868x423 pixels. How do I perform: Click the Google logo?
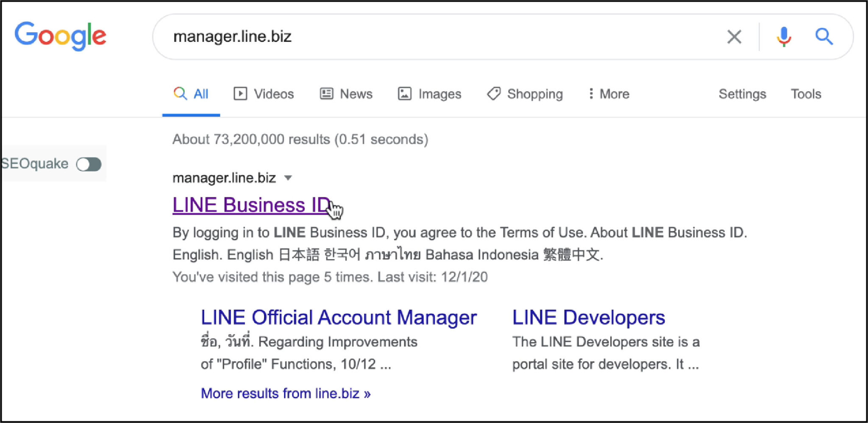click(x=60, y=36)
